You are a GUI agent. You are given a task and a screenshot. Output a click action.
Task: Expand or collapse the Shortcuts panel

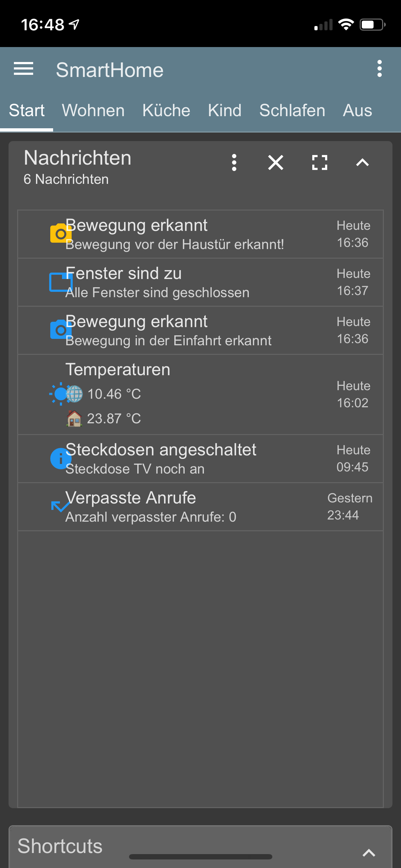pos(369,853)
